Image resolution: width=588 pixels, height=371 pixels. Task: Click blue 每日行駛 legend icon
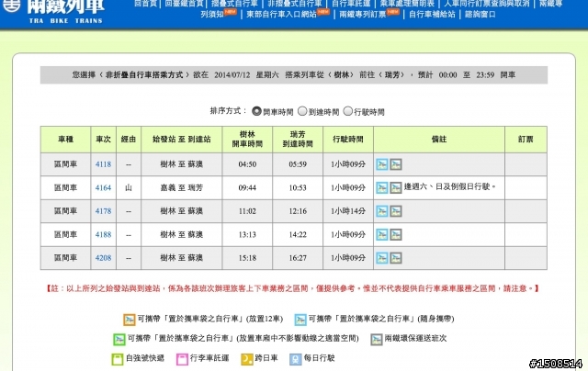click(296, 359)
